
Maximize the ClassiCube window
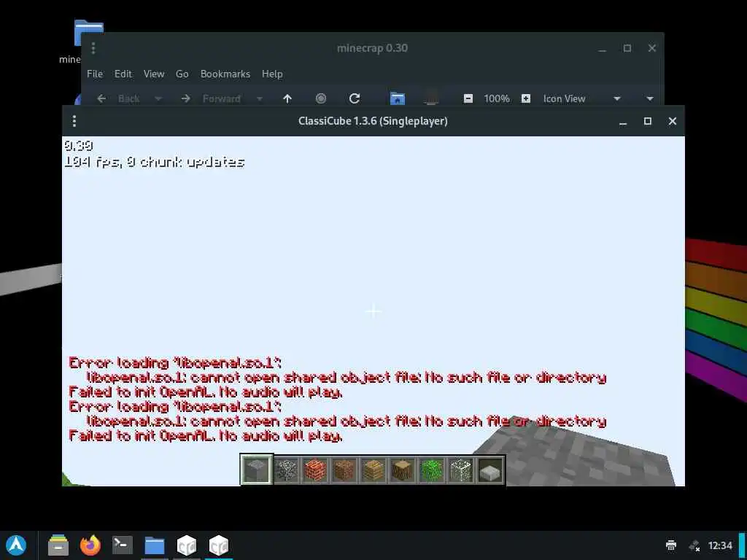648,121
